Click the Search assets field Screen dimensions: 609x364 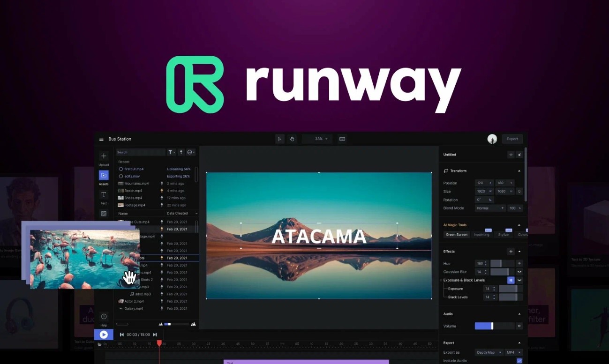pos(141,152)
